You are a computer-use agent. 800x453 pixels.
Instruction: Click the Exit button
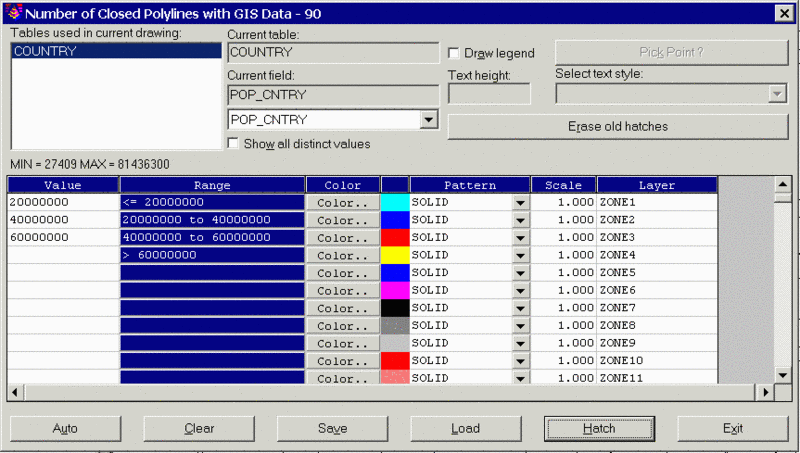[x=733, y=429]
